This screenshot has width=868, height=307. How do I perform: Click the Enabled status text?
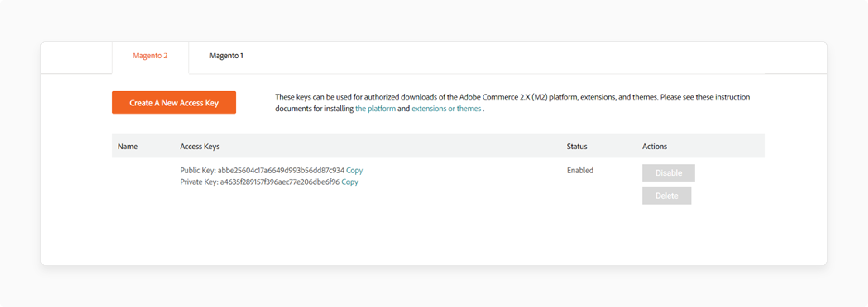click(x=580, y=170)
